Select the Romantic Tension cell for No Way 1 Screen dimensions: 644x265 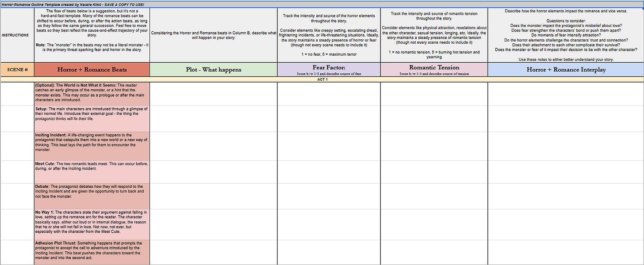coord(434,224)
